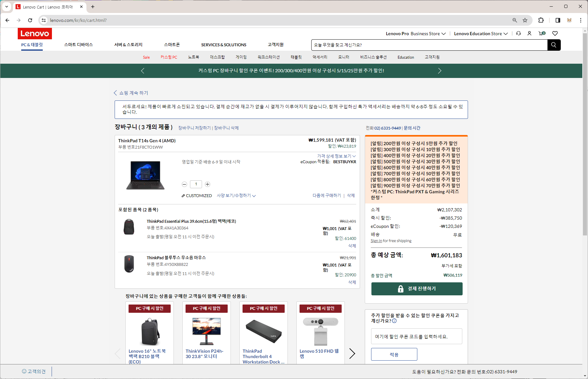Image resolution: width=588 pixels, height=379 pixels.
Task: Bookmark this page with star icon
Action: [525, 20]
